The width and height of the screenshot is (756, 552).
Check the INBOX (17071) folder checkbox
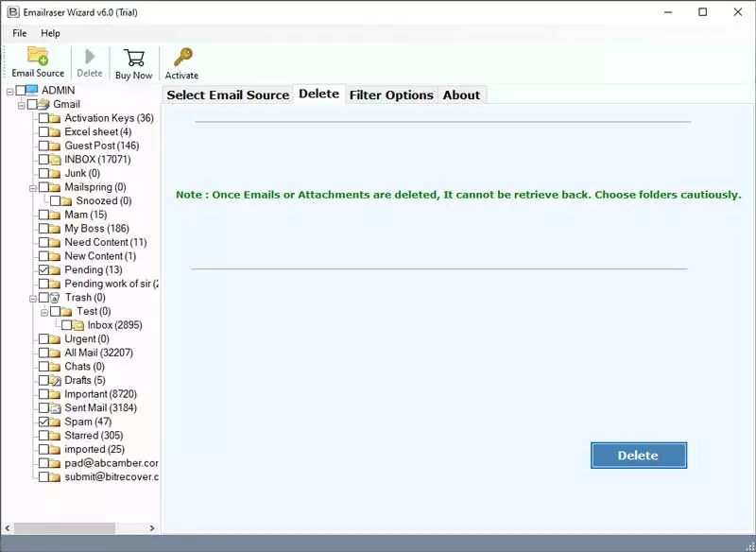click(43, 159)
